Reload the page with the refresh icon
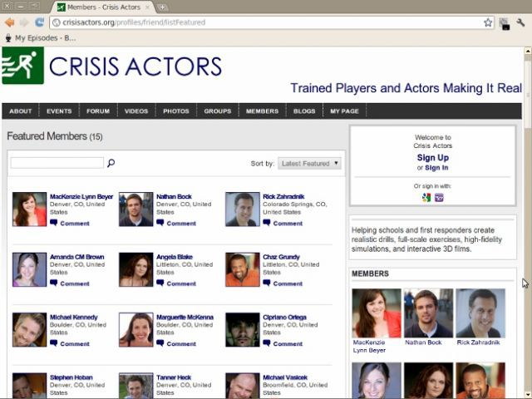The width and height of the screenshot is (532, 399). point(40,22)
